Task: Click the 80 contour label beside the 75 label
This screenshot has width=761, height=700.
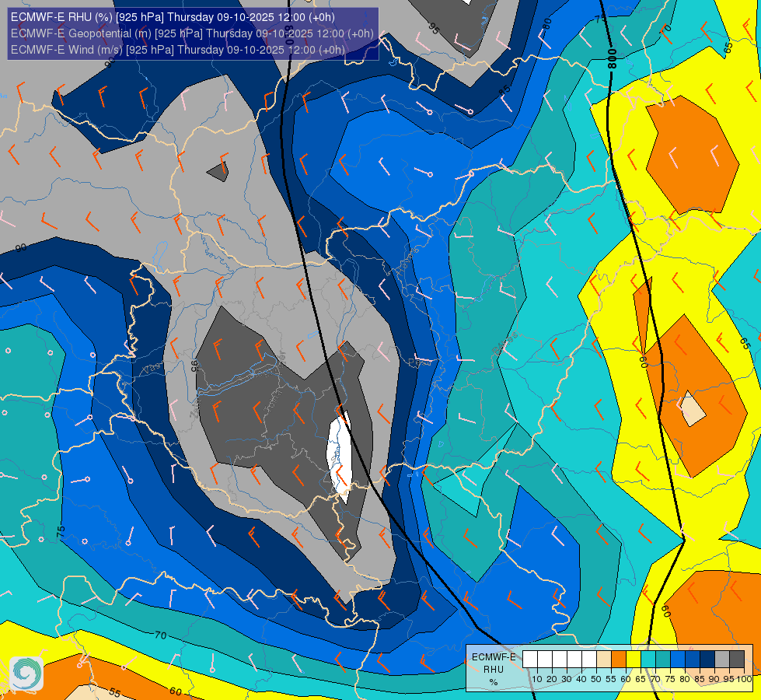Action: tap(547, 24)
